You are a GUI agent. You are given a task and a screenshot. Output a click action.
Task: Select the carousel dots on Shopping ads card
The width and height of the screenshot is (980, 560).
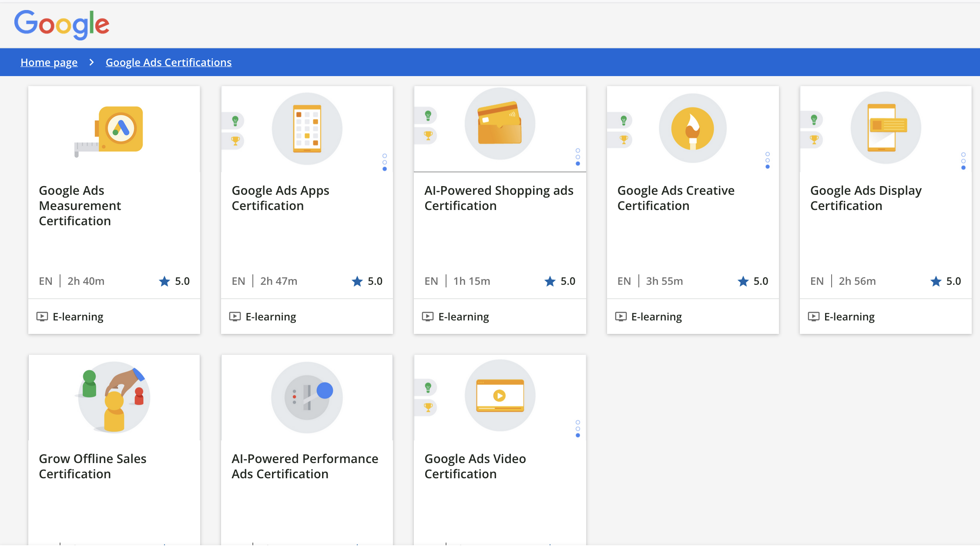click(x=577, y=157)
